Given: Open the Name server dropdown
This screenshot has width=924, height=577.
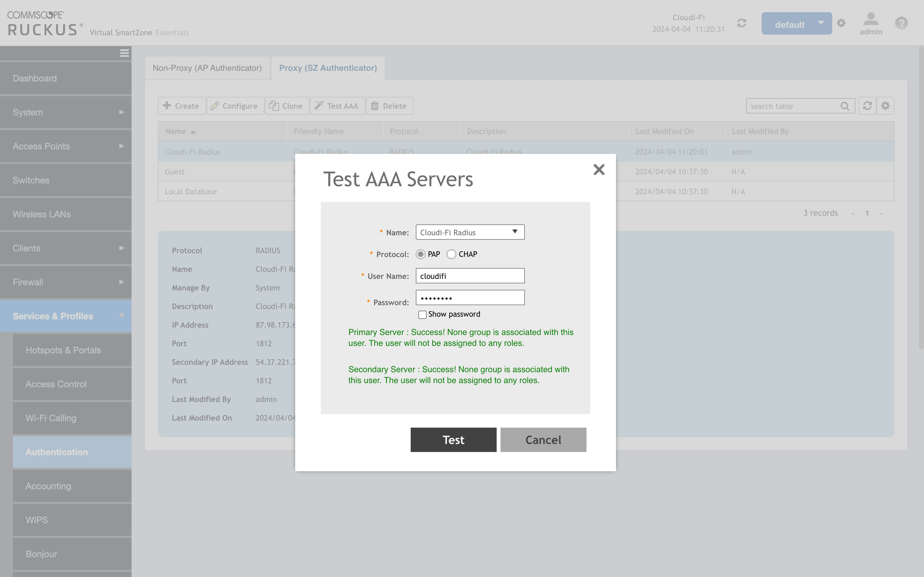Looking at the screenshot, I should 516,232.
